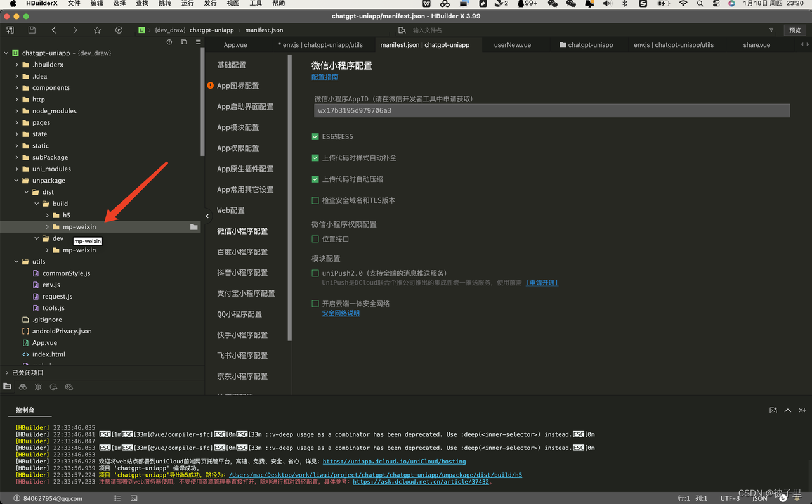This screenshot has height=504, width=812.
Task: Click the save file toolbar icon
Action: 32,30
